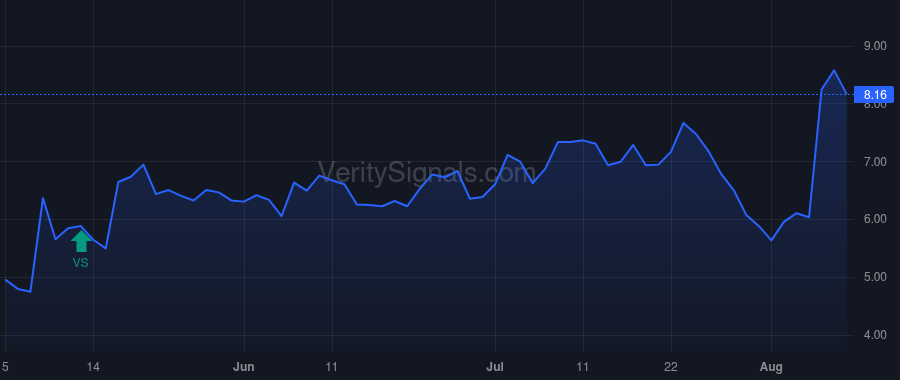Click the 22 date axis label
Image resolution: width=900 pixels, height=380 pixels.
pyautogui.click(x=671, y=367)
